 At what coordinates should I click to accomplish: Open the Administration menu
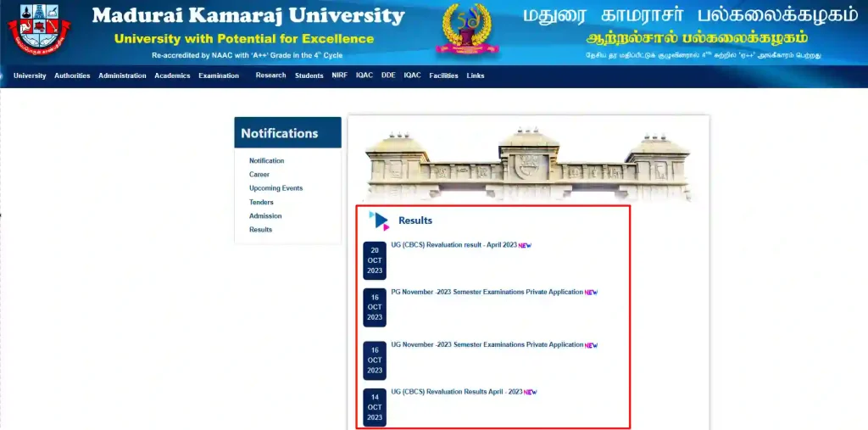coord(122,76)
